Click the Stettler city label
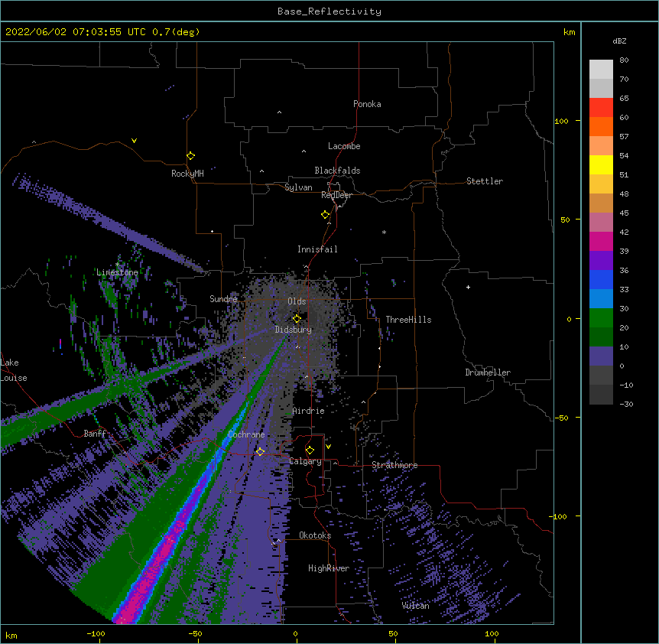Screen dimensions: 659x644 pos(485,181)
